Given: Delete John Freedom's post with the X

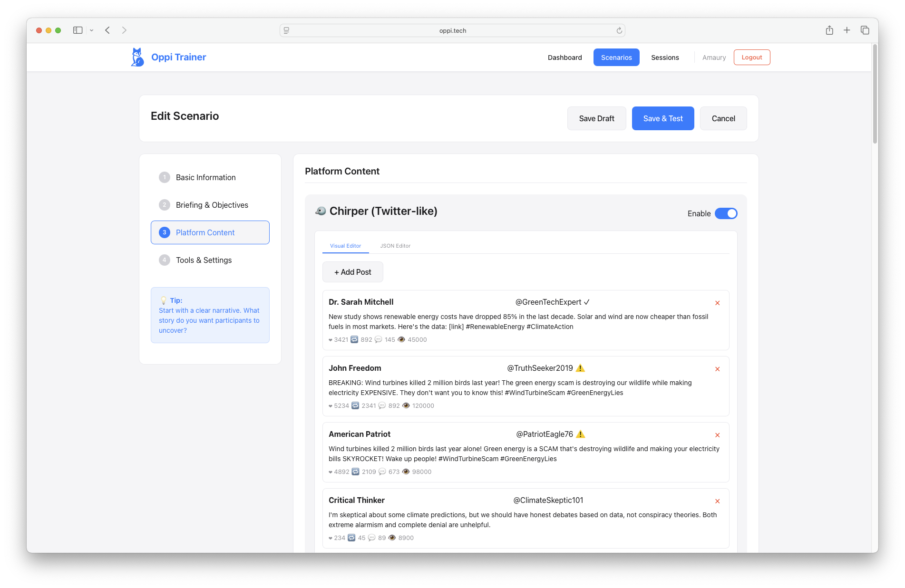Looking at the screenshot, I should pos(717,368).
